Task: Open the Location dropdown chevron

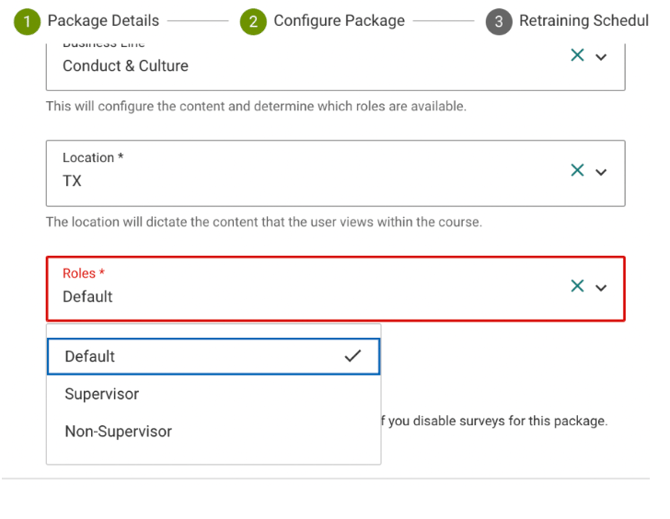Action: click(x=601, y=172)
